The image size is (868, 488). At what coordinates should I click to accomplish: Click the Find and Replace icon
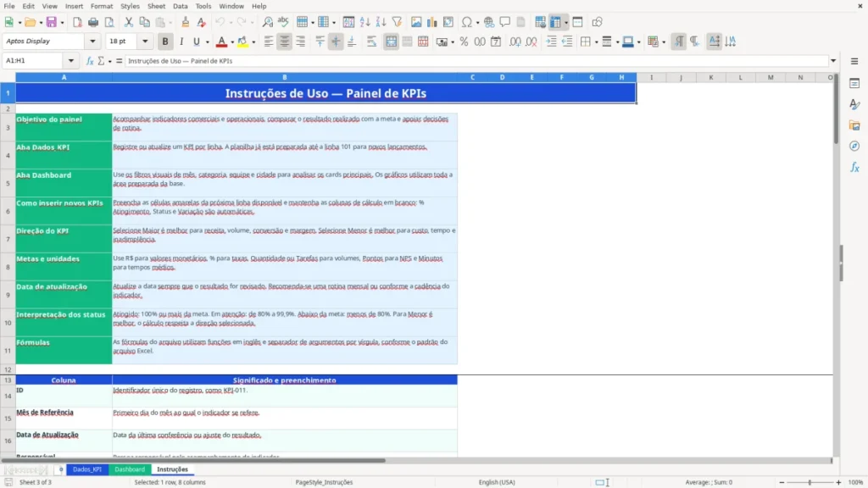(x=267, y=22)
